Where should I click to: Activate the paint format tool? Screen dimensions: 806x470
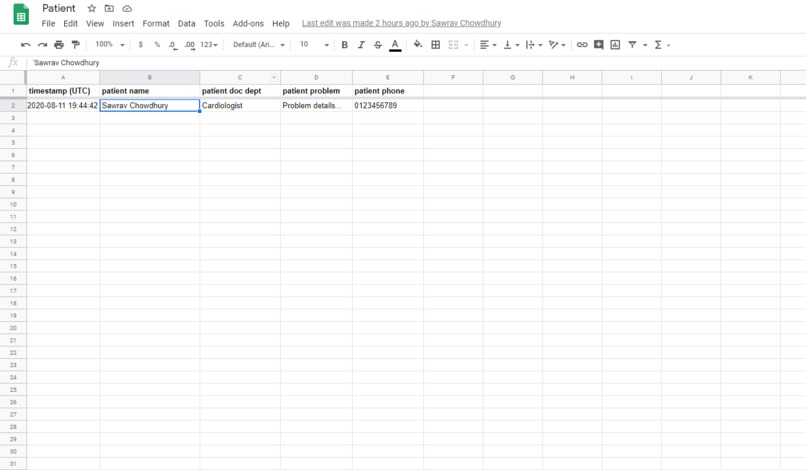(x=76, y=45)
